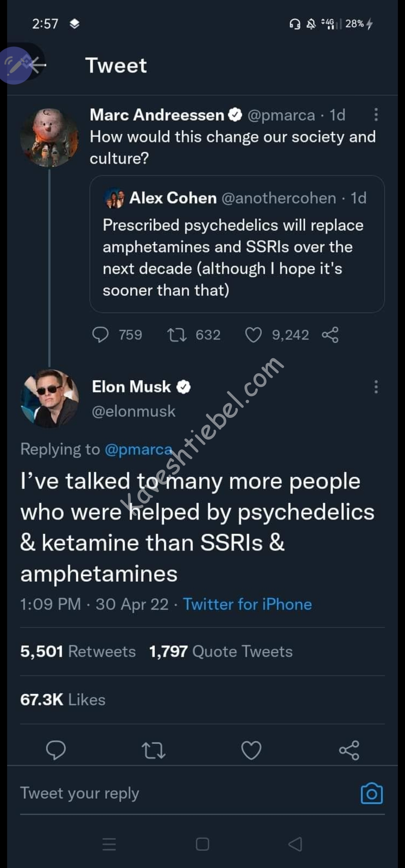The width and height of the screenshot is (405, 868).
Task: Share Marc Andreessen's tweet
Action: click(x=330, y=335)
